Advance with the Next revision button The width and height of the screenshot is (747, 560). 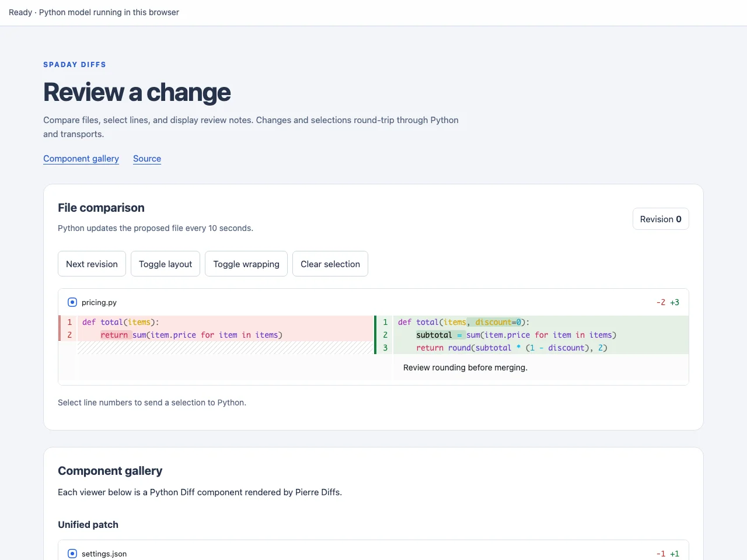[92, 264]
